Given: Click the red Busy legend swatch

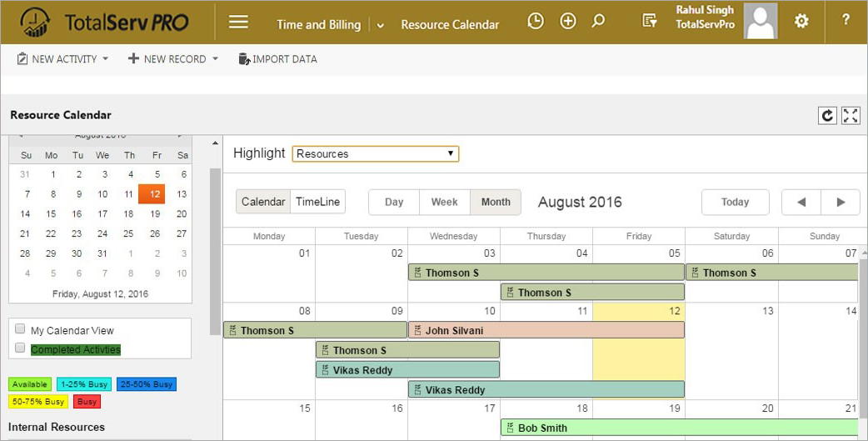Looking at the screenshot, I should coord(87,402).
